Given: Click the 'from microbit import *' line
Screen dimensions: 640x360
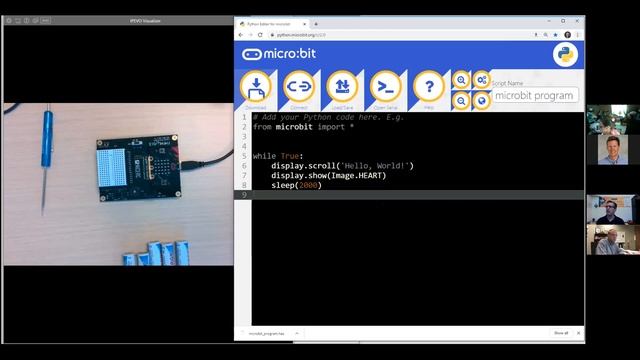Looking at the screenshot, I should [x=303, y=127].
